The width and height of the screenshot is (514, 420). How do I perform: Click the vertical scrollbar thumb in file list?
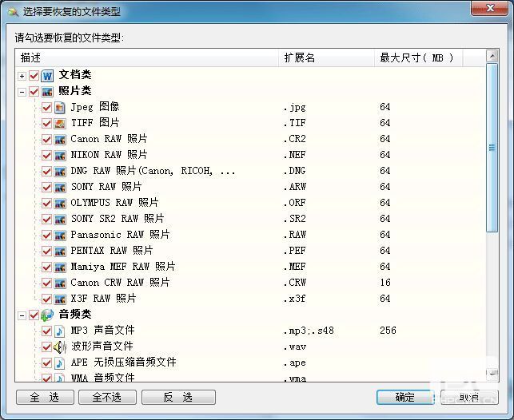(x=492, y=148)
